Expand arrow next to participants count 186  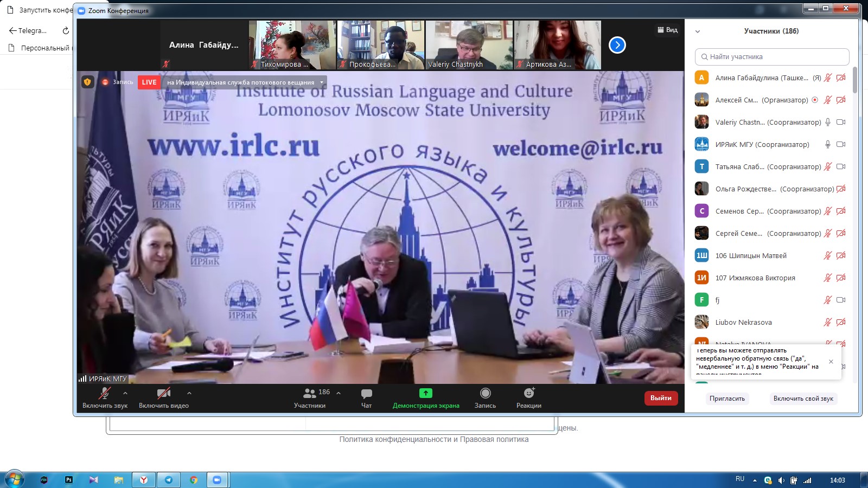(x=339, y=393)
